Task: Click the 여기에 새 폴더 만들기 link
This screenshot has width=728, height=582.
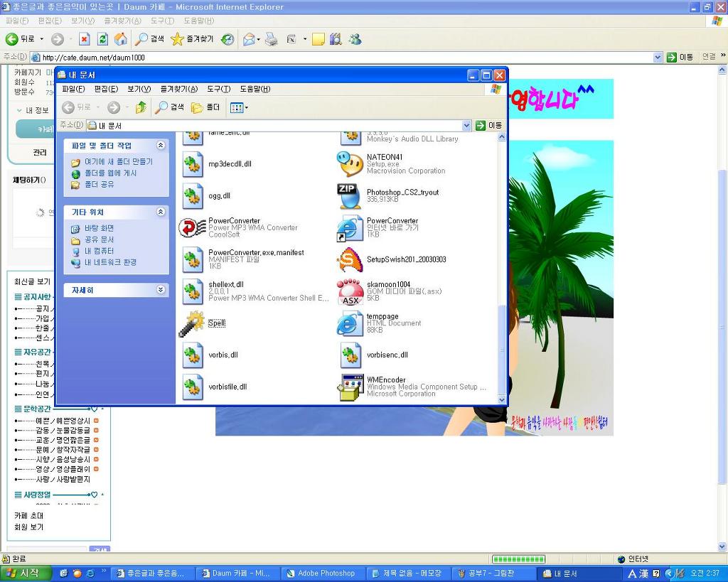Action: tap(118, 162)
